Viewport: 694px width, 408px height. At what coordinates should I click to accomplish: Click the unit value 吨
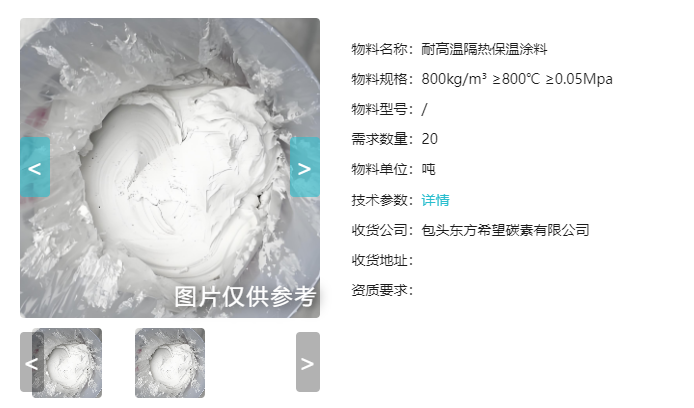pyautogui.click(x=428, y=169)
